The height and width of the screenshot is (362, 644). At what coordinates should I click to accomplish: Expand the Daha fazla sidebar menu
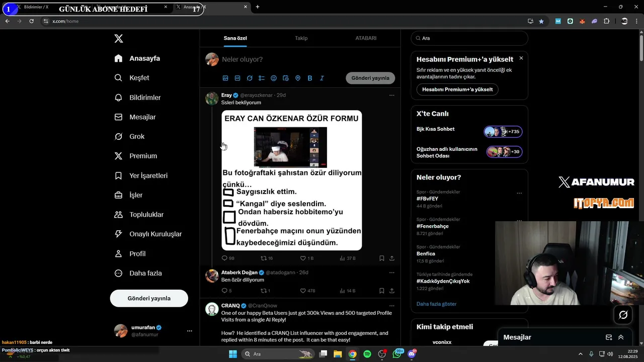click(x=138, y=273)
